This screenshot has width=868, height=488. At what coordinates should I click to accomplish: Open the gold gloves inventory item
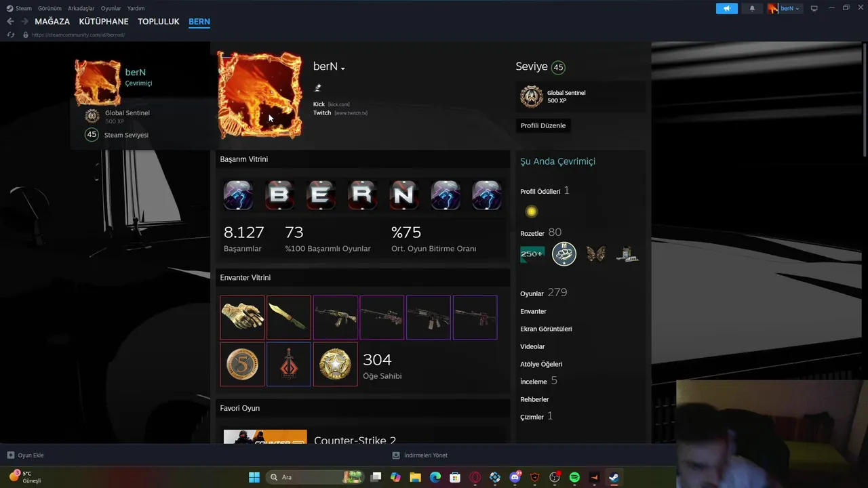click(x=243, y=317)
